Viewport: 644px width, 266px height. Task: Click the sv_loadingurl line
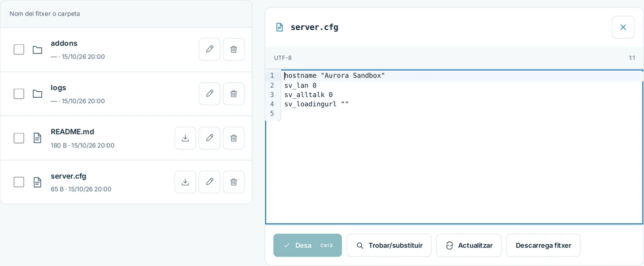coord(316,104)
